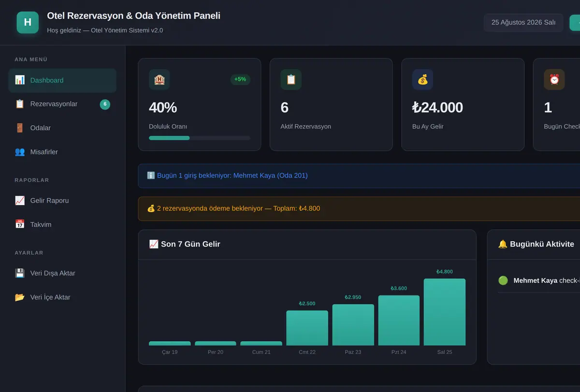
Task: Open the Odalar section
Action: [62, 128]
